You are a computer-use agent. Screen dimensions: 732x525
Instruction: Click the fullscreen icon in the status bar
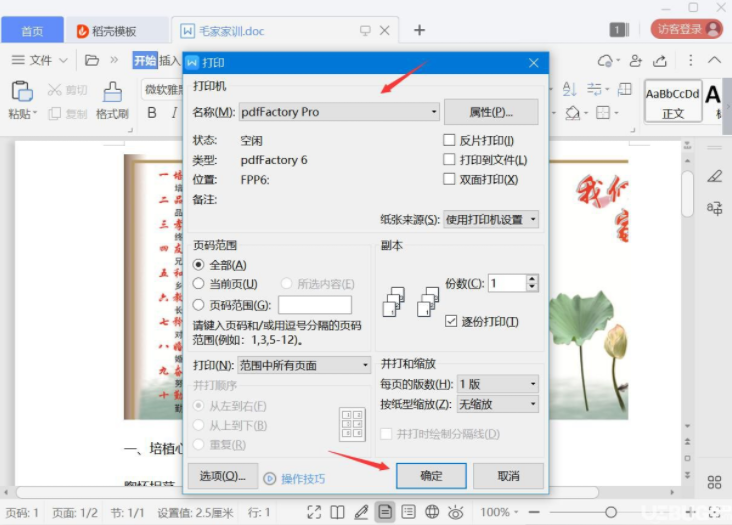pyautogui.click(x=314, y=512)
